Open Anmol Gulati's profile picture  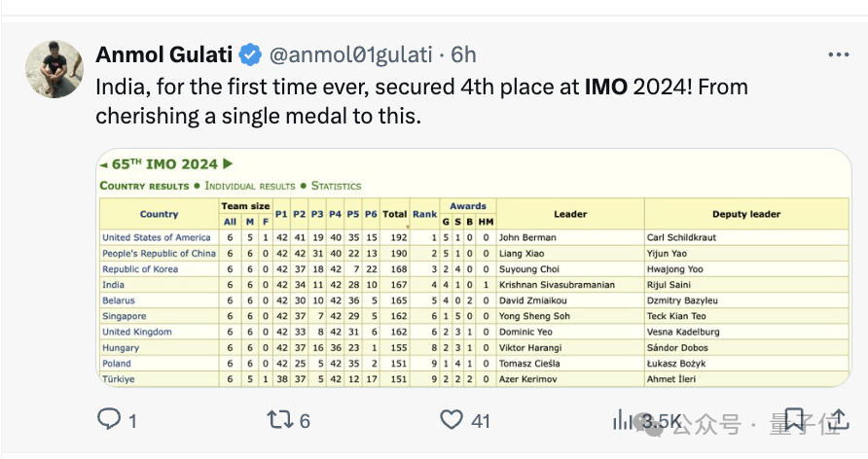tap(54, 69)
